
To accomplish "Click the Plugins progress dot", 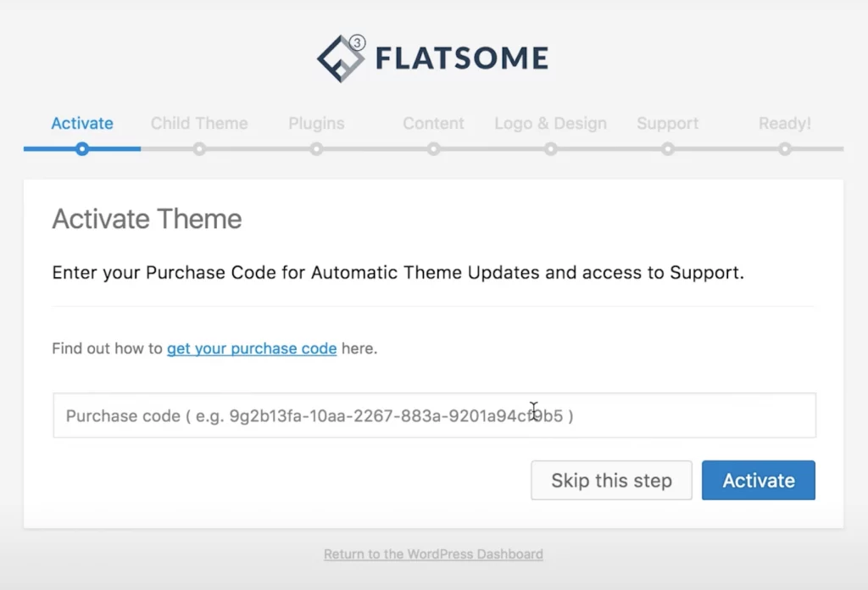I will click(x=316, y=149).
